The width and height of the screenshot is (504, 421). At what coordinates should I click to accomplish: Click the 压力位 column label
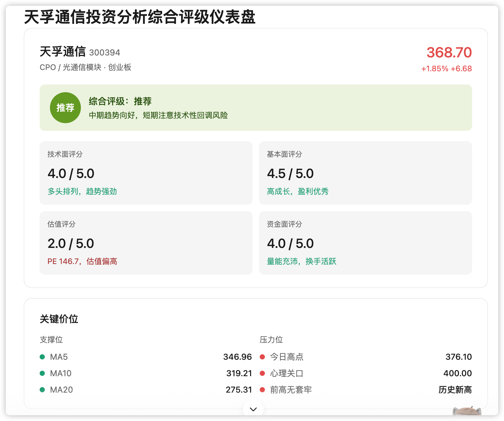[x=271, y=340]
